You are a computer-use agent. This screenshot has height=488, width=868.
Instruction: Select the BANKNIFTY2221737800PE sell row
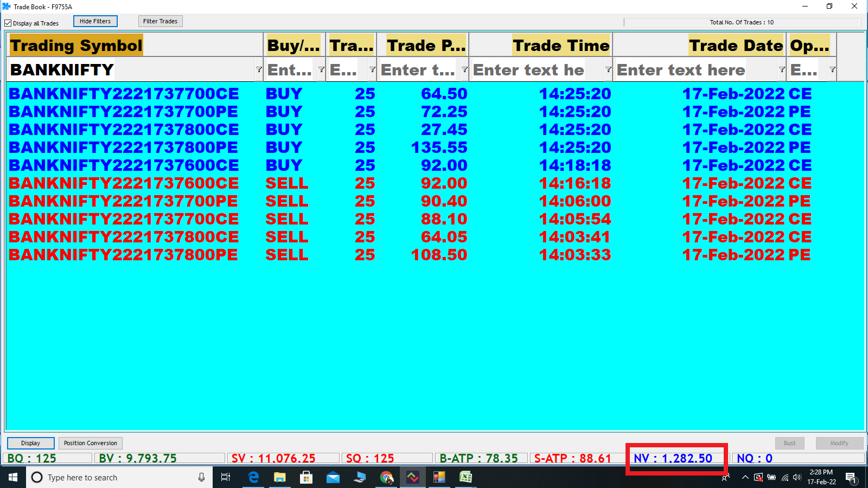(435, 255)
